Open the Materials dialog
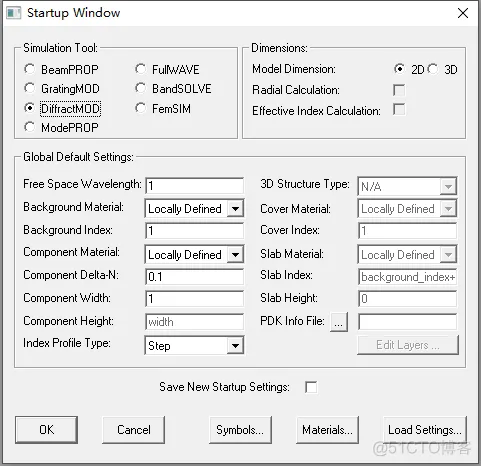 [x=327, y=430]
